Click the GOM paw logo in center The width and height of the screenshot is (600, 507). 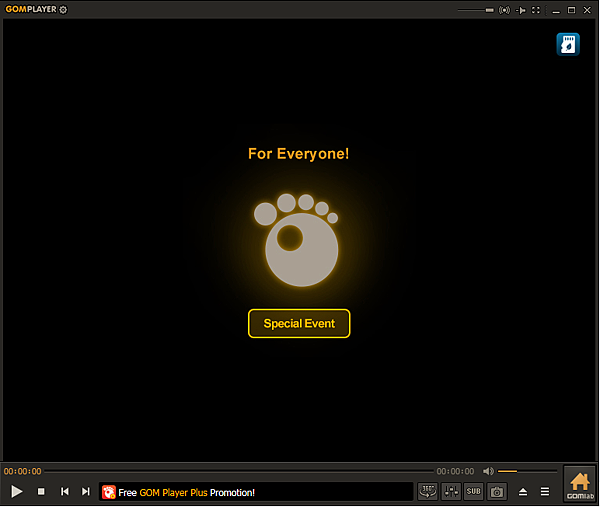(297, 240)
